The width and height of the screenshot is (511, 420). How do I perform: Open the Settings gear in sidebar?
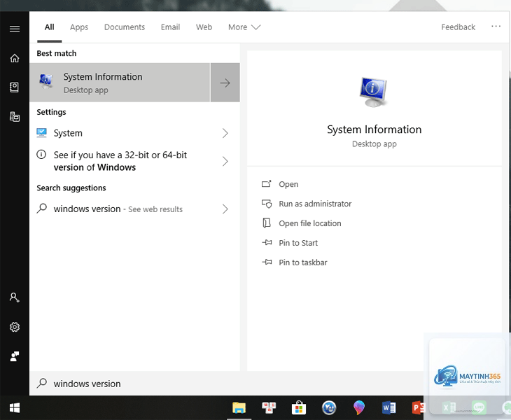tap(14, 327)
